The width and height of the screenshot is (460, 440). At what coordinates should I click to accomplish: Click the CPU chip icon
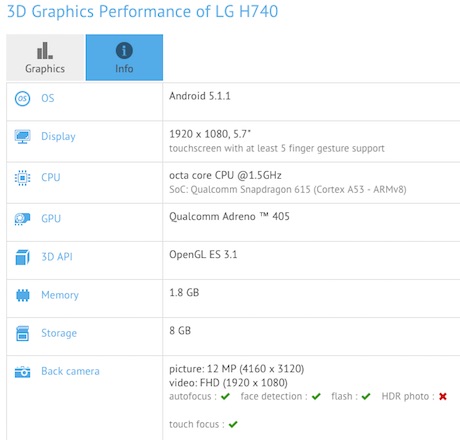[22, 178]
